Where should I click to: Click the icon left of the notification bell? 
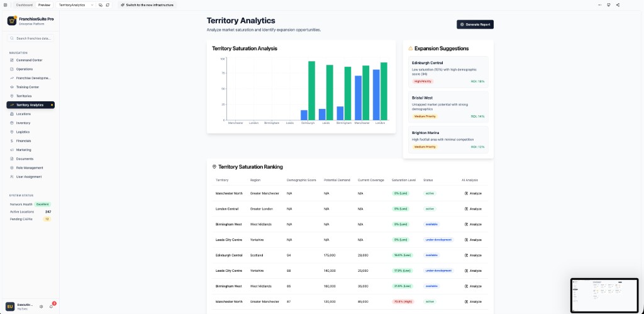(x=41, y=306)
